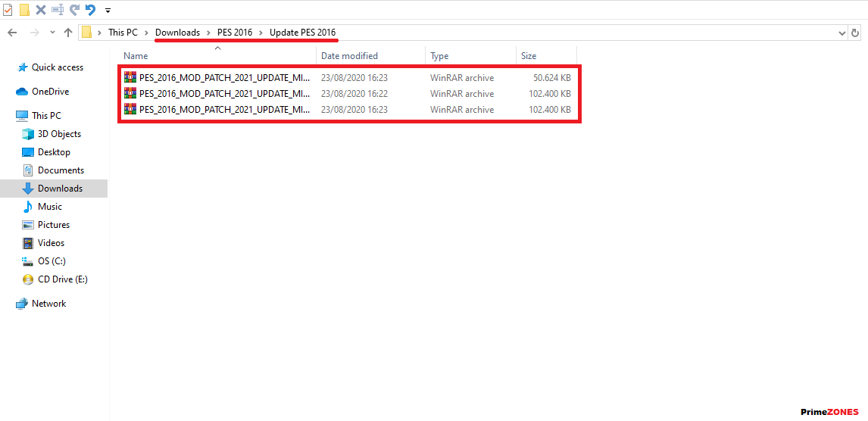Viewport: 868px width, 421px height.
Task: Click the 23/08/2020 16:22 date cell
Action: click(x=354, y=93)
